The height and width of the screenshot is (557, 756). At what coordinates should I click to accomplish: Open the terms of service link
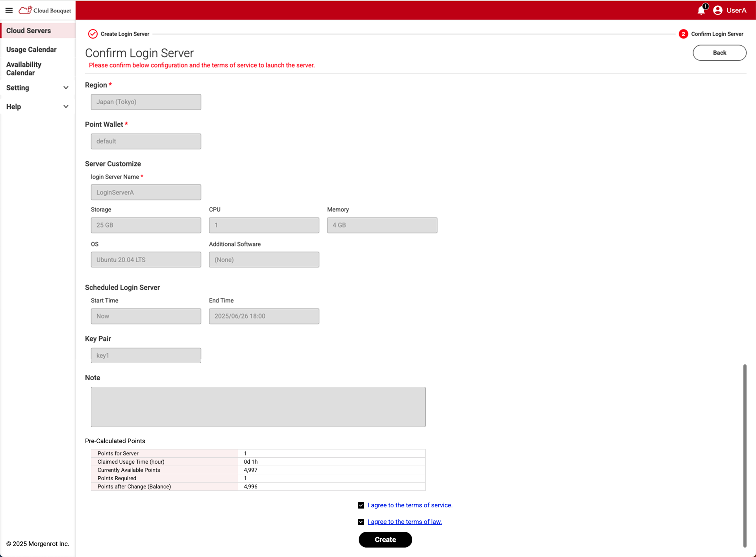[x=410, y=505]
